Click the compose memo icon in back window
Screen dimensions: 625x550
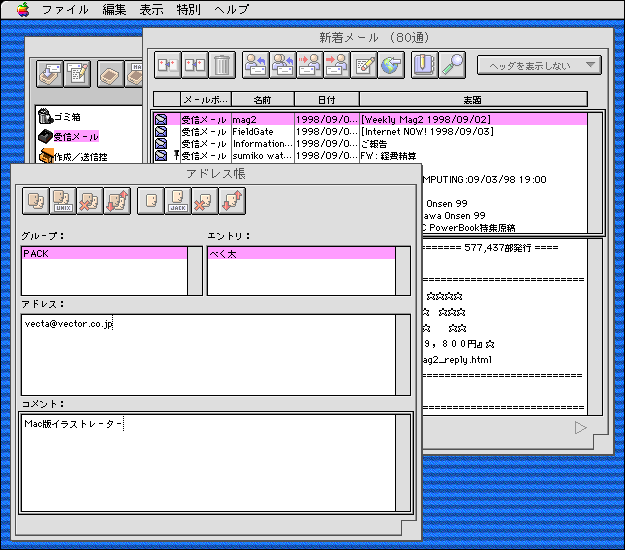pyautogui.click(x=77, y=74)
